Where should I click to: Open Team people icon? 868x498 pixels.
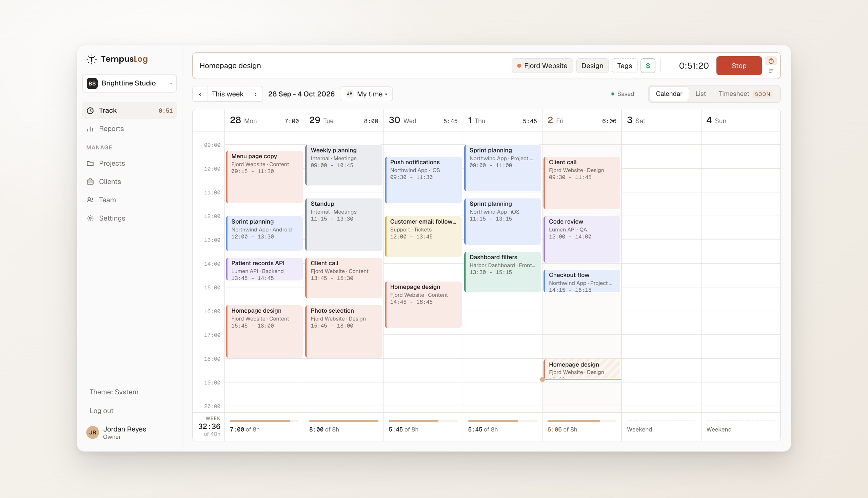tap(90, 200)
